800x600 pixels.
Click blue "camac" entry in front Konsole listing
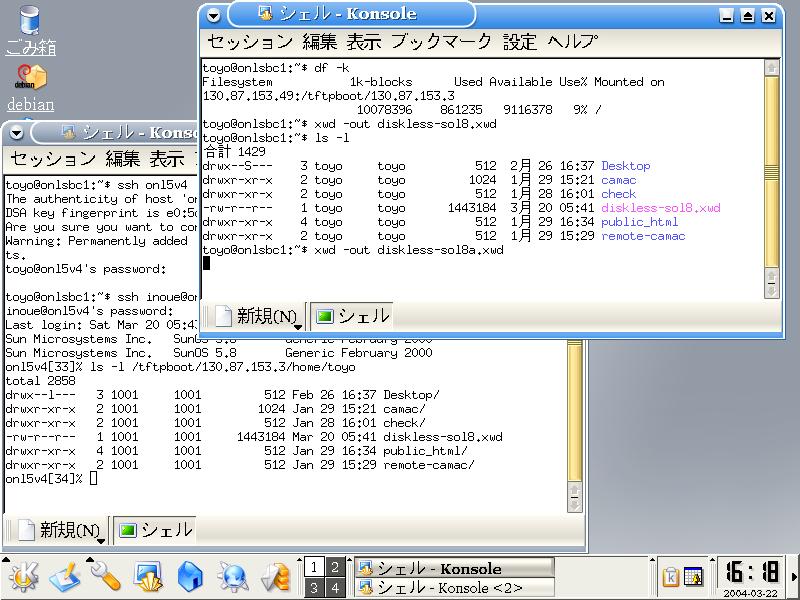tap(618, 180)
